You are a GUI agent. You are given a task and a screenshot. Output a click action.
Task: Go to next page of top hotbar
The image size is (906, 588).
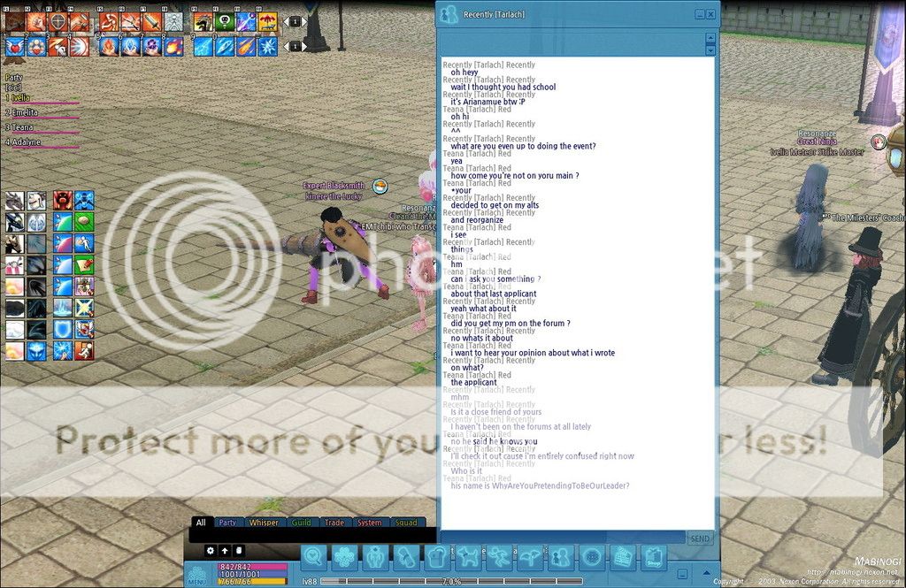[303, 21]
